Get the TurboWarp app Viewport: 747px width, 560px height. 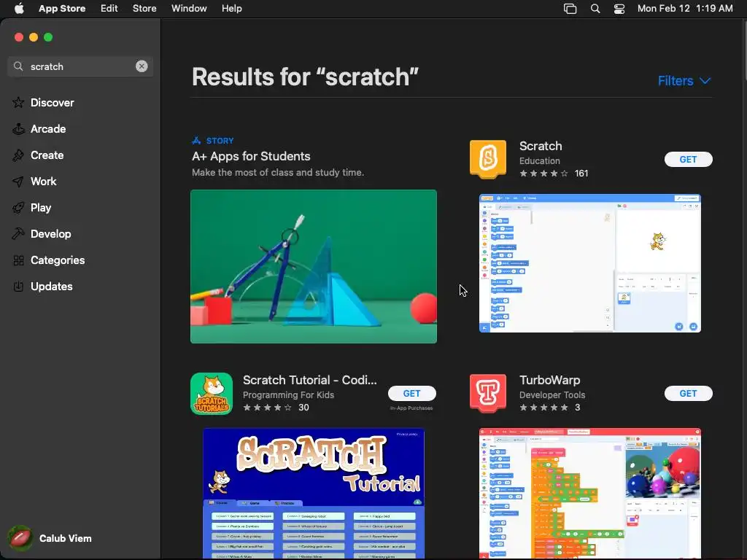pyautogui.click(x=688, y=393)
